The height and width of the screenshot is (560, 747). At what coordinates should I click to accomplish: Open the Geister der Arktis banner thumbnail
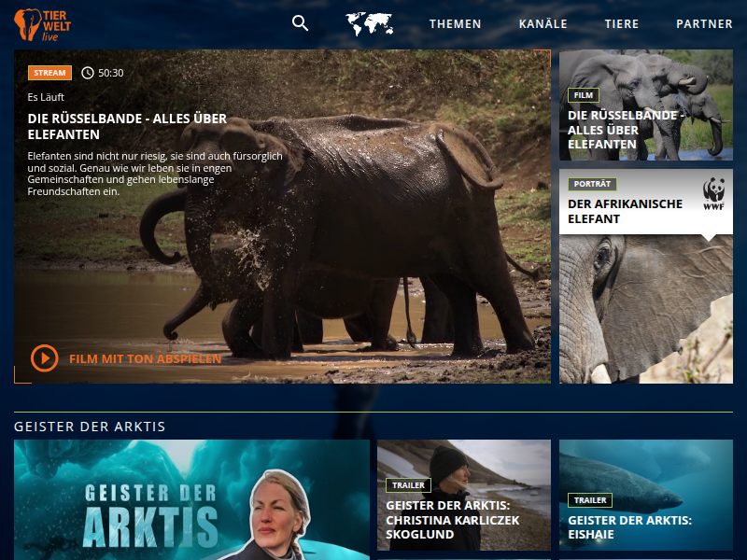tap(191, 499)
